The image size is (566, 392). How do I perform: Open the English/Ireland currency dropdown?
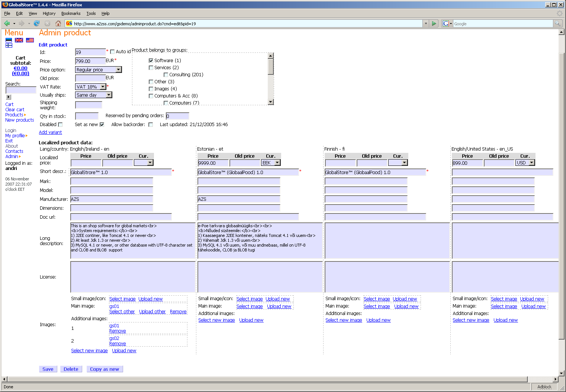[x=144, y=163]
